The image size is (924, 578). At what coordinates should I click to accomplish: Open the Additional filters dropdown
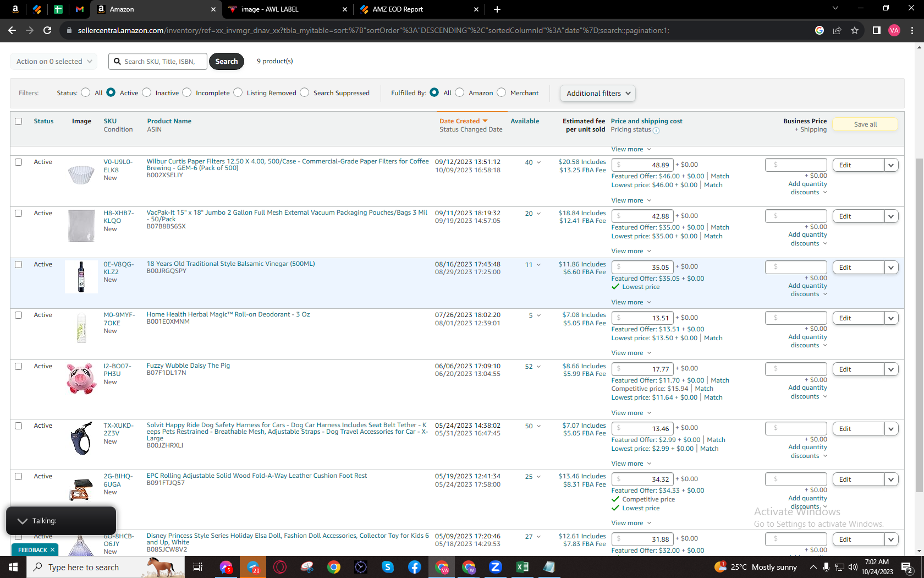point(598,93)
